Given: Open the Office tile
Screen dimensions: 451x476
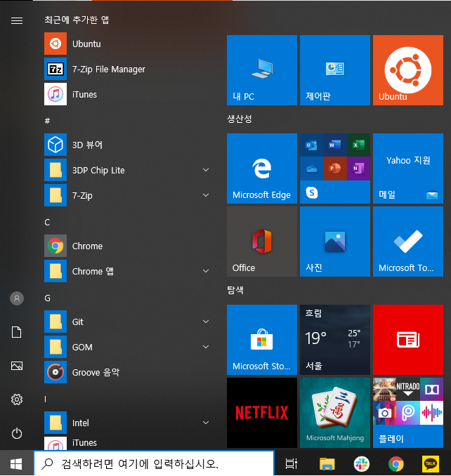Looking at the screenshot, I should [262, 242].
